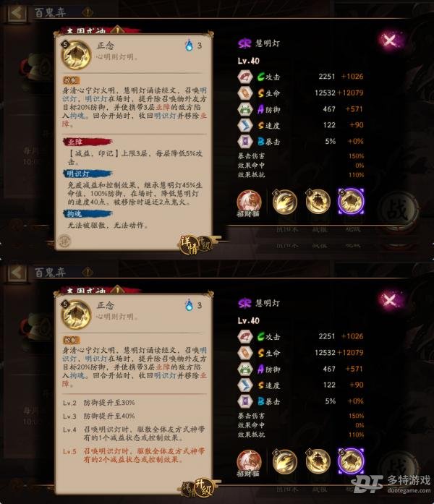Close the bottom skill panel with X
The height and width of the screenshot is (504, 434).
tap(390, 300)
